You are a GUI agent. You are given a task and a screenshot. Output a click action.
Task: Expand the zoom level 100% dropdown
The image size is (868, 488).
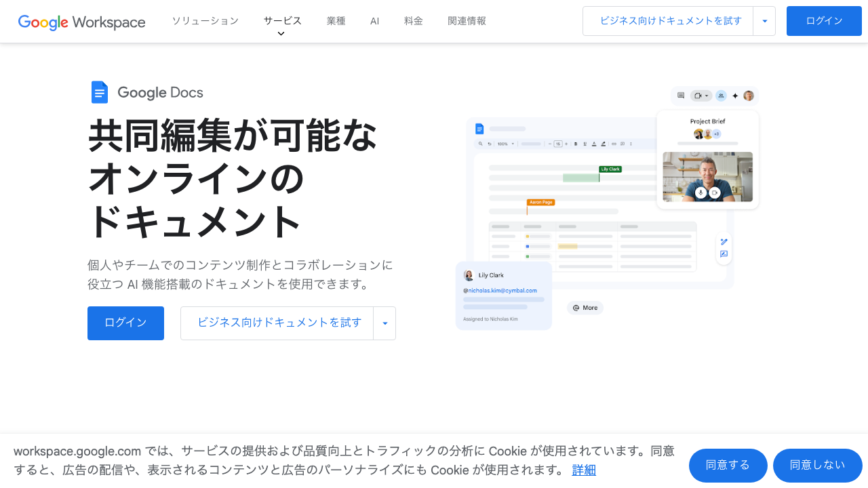(x=513, y=144)
